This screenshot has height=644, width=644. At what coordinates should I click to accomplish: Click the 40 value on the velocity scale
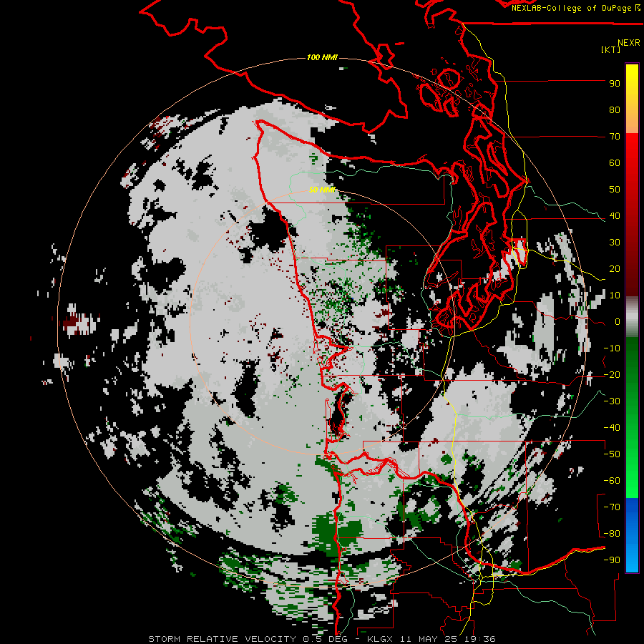[615, 216]
